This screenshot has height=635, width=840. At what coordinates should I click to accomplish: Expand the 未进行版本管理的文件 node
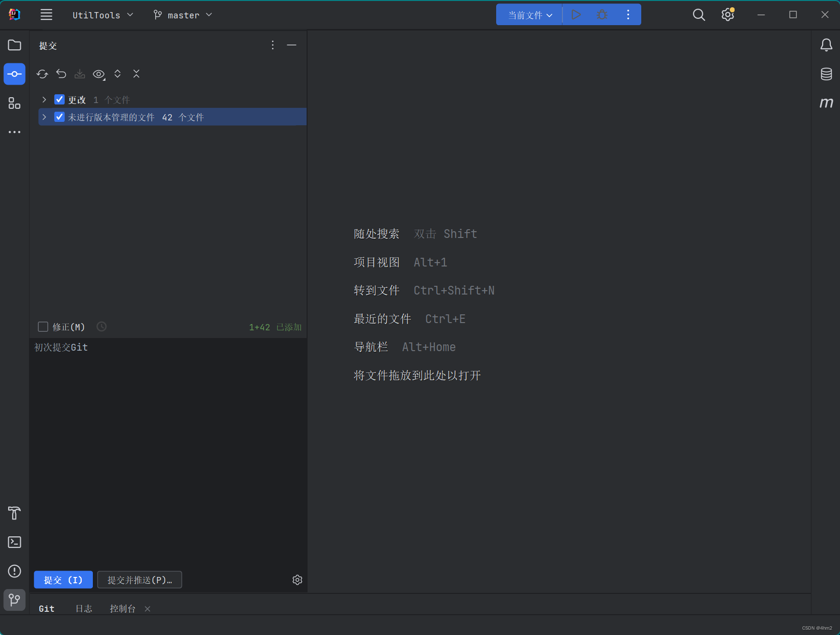(x=44, y=117)
